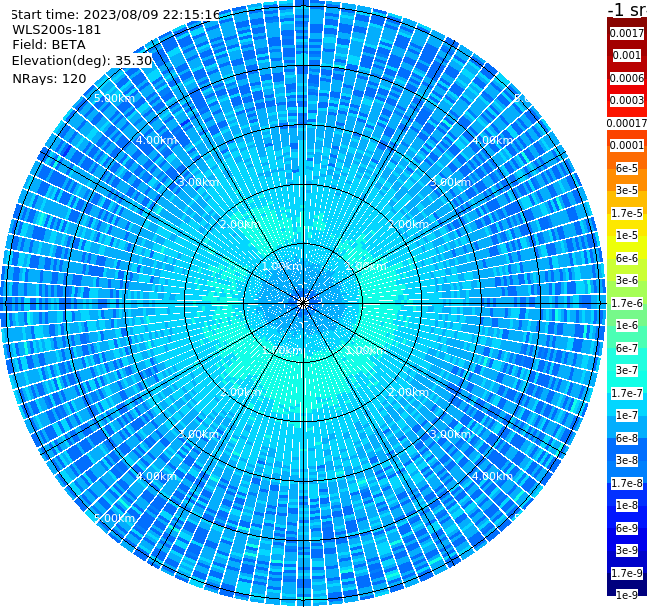This screenshot has height=607, width=647.
Task: Click the '1.7e-9' colorbar label
Action: pyautogui.click(x=627, y=573)
